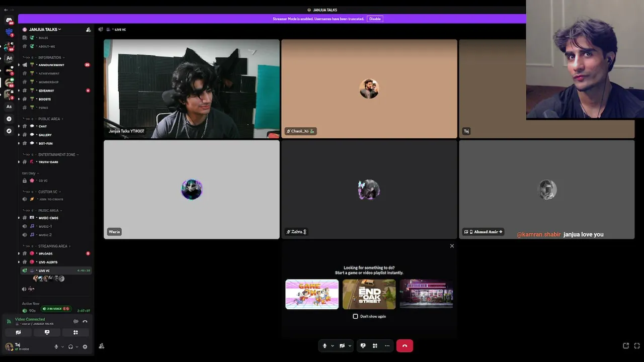Open the BOT-FUN channel

56,143
